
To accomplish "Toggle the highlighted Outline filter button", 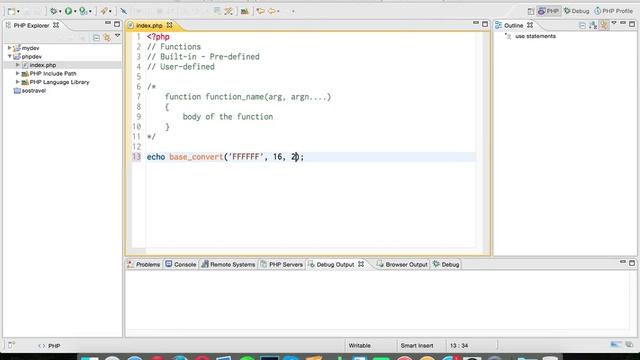I will (604, 25).
